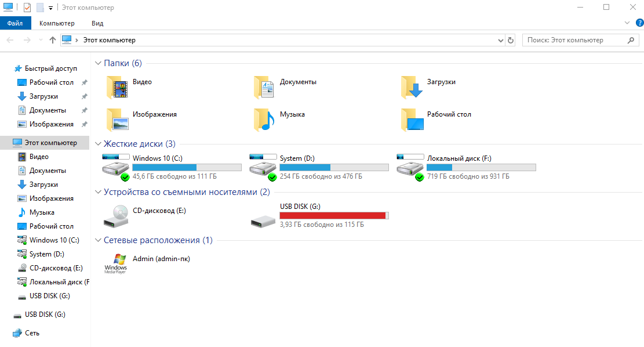Open the Quick Access Toolbar customization arrow

(x=50, y=8)
